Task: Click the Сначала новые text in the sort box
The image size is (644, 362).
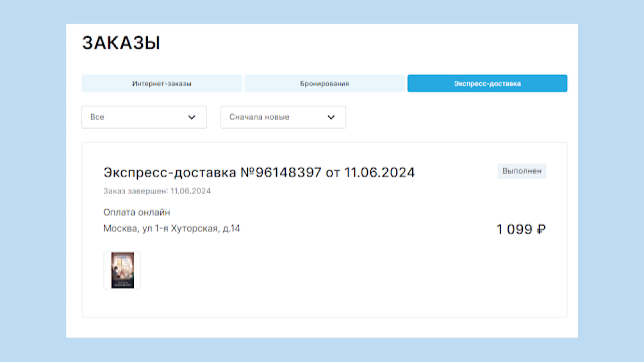Action: (x=259, y=117)
